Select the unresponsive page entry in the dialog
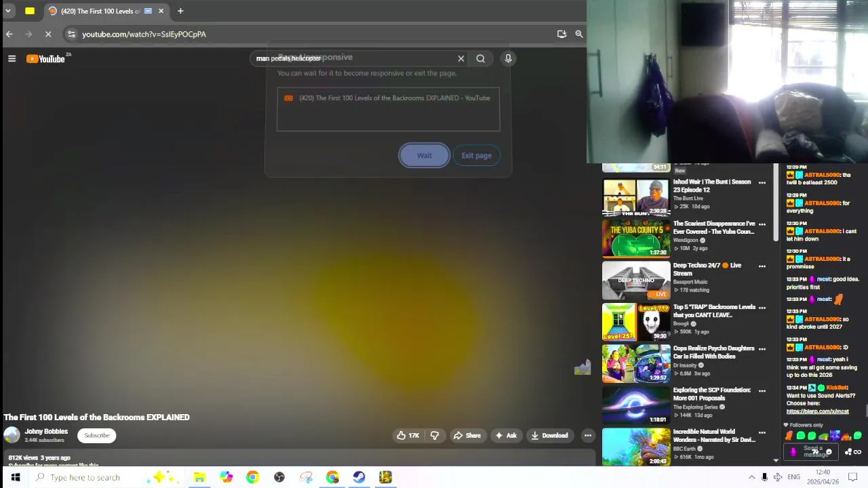The image size is (868, 488). tap(388, 98)
